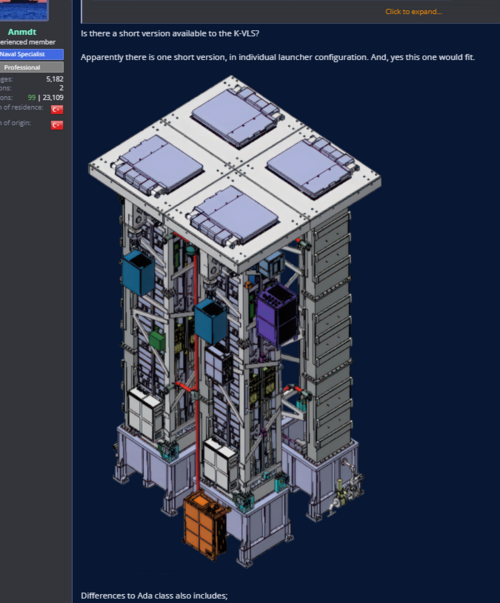Click the 'experienced member' user title
The height and width of the screenshot is (603, 500).
tap(28, 42)
